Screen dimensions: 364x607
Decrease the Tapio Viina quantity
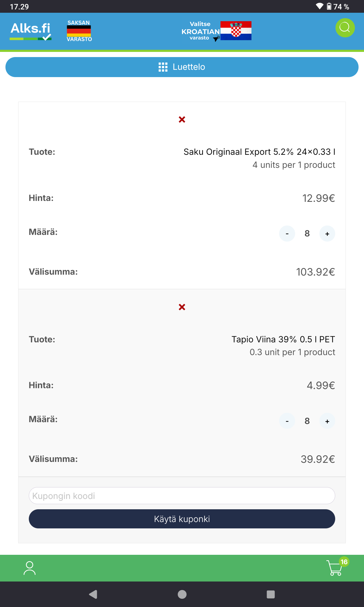[287, 421]
